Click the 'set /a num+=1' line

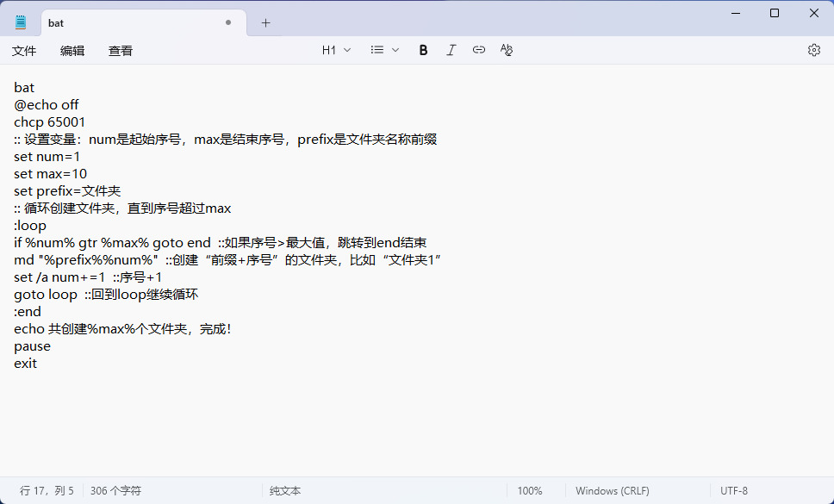coord(88,277)
